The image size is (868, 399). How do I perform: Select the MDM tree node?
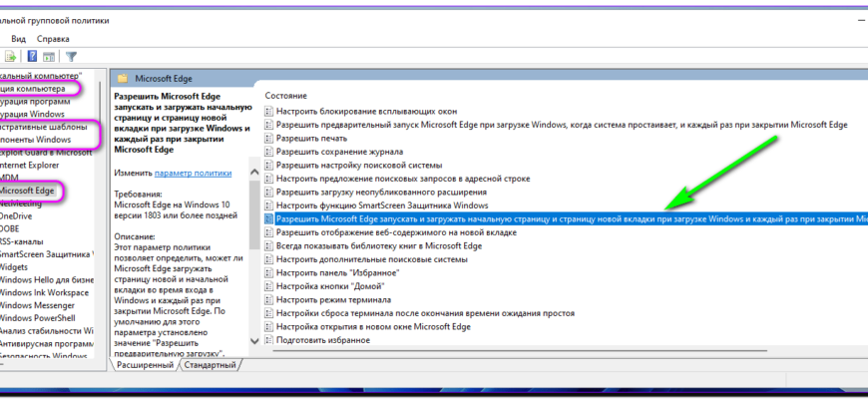(x=8, y=178)
